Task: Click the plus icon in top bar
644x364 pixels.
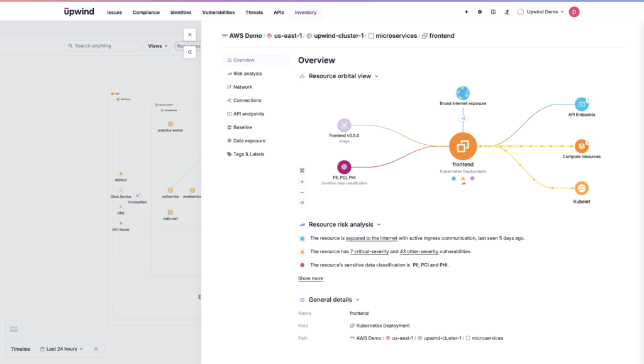Action: tap(466, 12)
